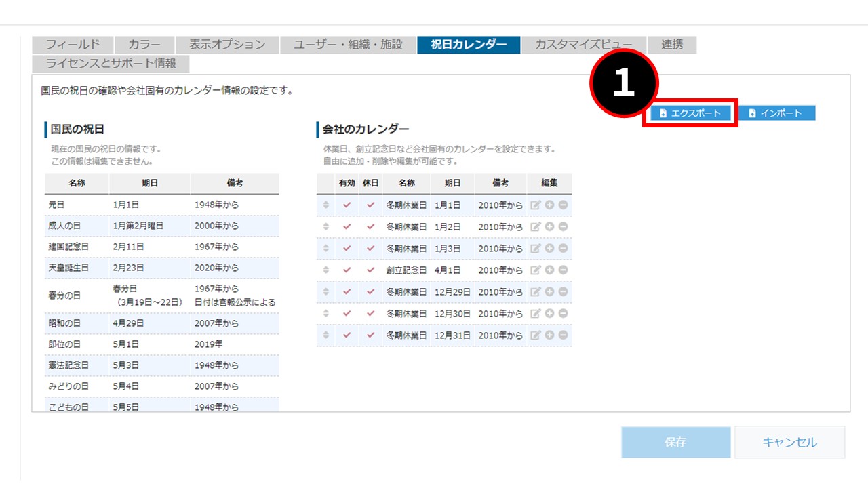The width and height of the screenshot is (868, 488).
Task: Add a row after the 12月31日 entry
Action: (550, 335)
